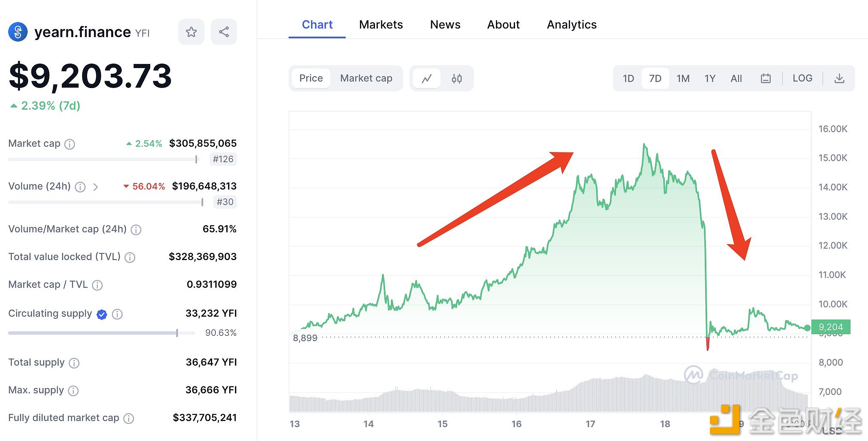The image size is (868, 441).
Task: Click the 65.91% ratio value
Action: 219,229
